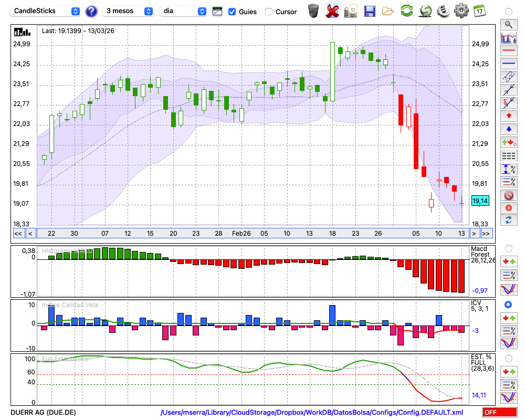The height and width of the screenshot is (420, 525).
Task: Enable the Cursor checkbox
Action: pyautogui.click(x=268, y=12)
